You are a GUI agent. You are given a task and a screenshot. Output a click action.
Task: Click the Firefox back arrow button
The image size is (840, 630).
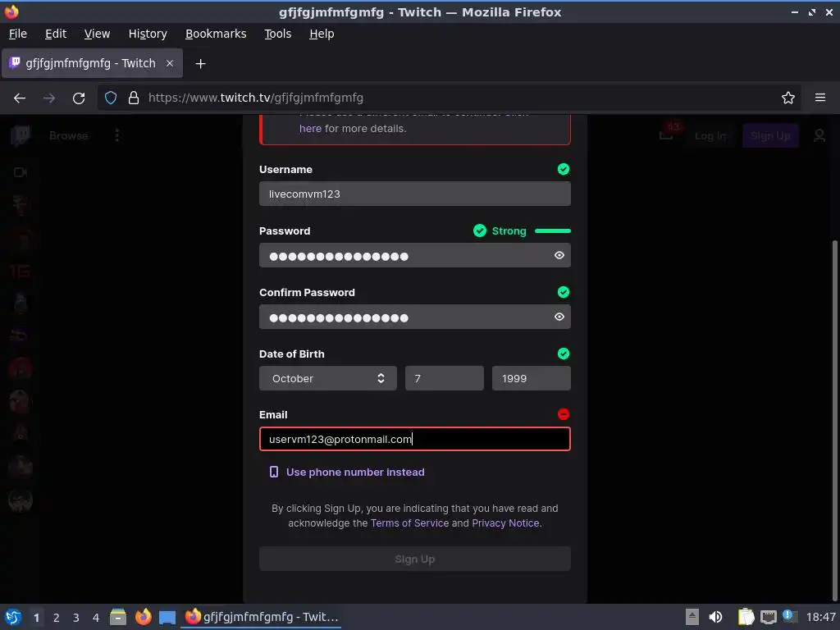pos(20,98)
